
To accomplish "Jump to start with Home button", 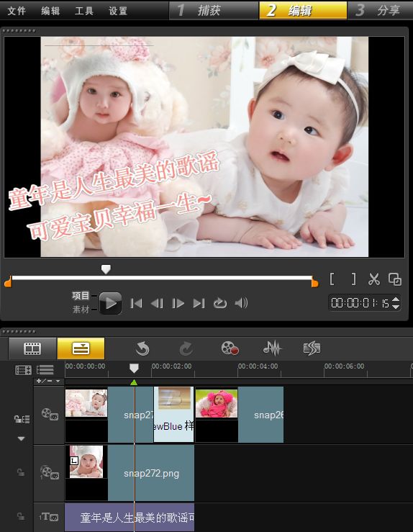I will [x=136, y=303].
